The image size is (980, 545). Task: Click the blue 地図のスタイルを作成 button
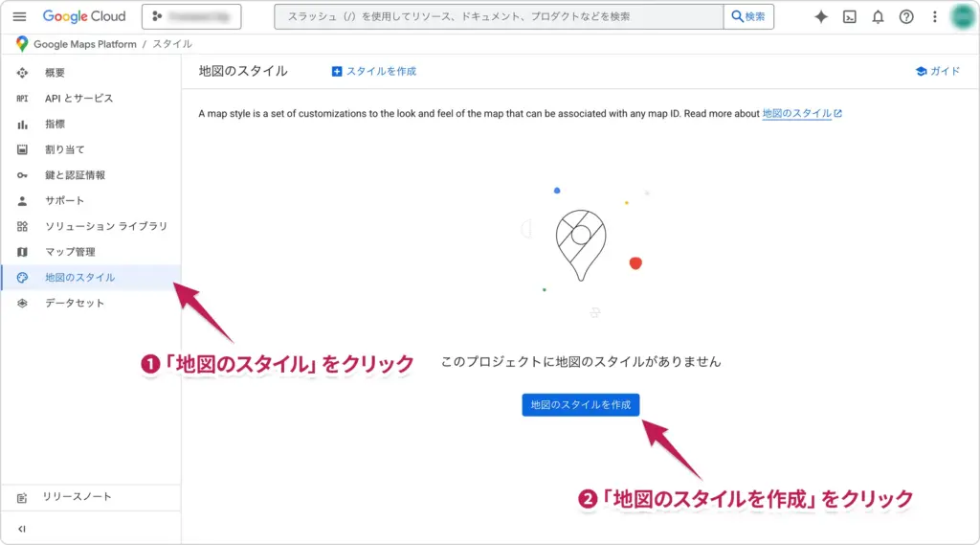(581, 405)
